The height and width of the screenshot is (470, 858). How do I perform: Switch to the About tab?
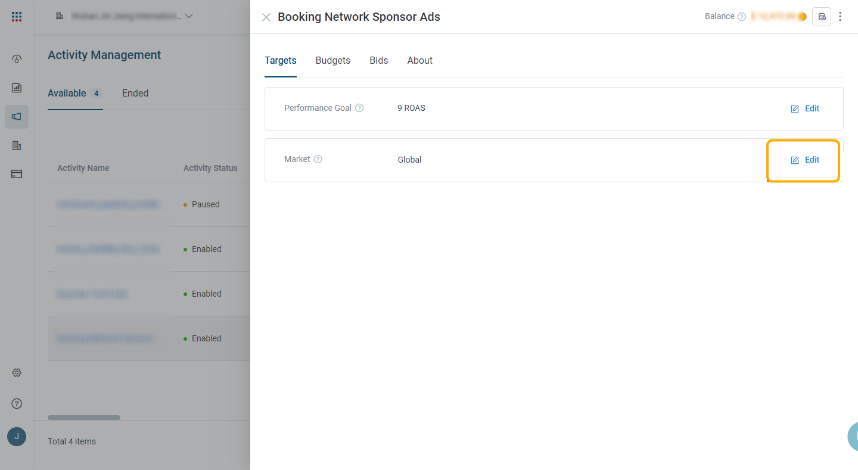420,61
